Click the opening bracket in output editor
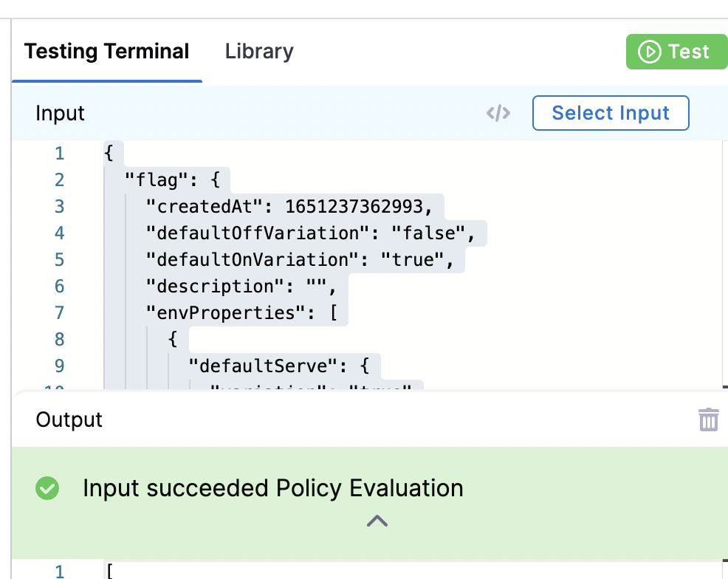 (x=110, y=571)
